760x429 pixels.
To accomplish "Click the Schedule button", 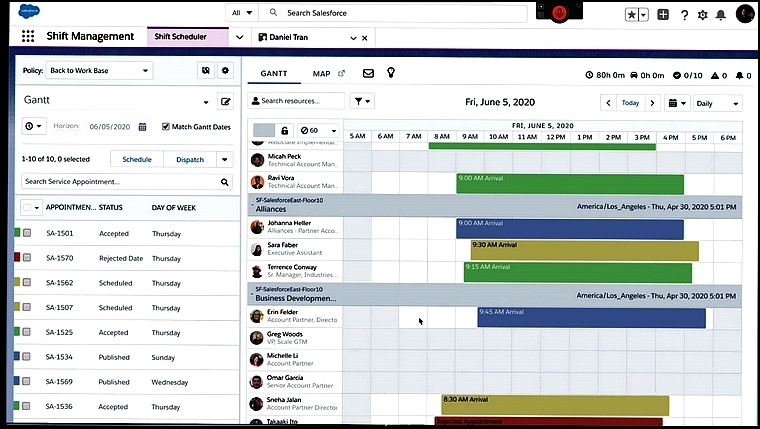I will coord(137,159).
